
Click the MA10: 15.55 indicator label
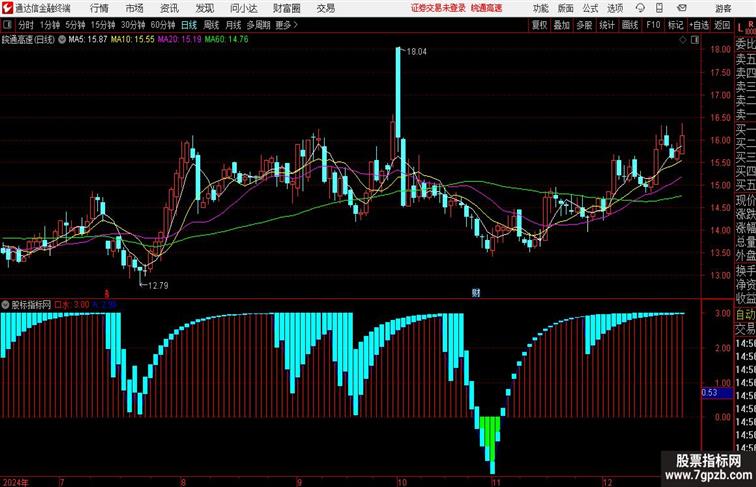[x=133, y=40]
